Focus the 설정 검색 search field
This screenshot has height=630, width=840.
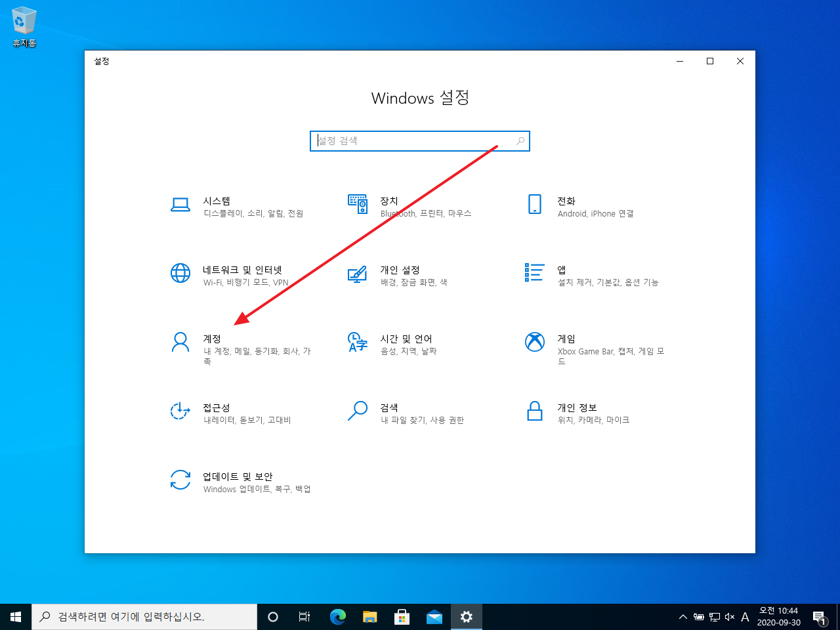pyautogui.click(x=420, y=140)
